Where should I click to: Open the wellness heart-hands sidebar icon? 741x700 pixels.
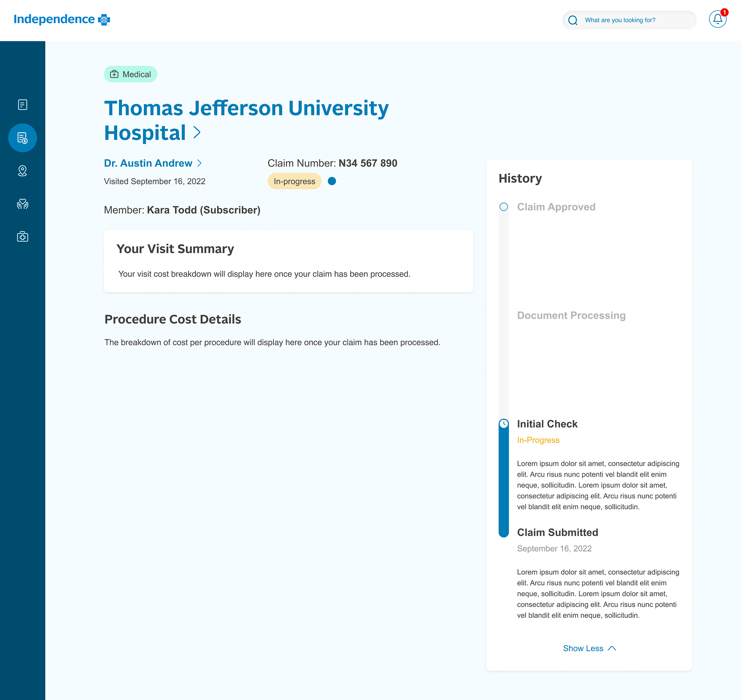(23, 204)
